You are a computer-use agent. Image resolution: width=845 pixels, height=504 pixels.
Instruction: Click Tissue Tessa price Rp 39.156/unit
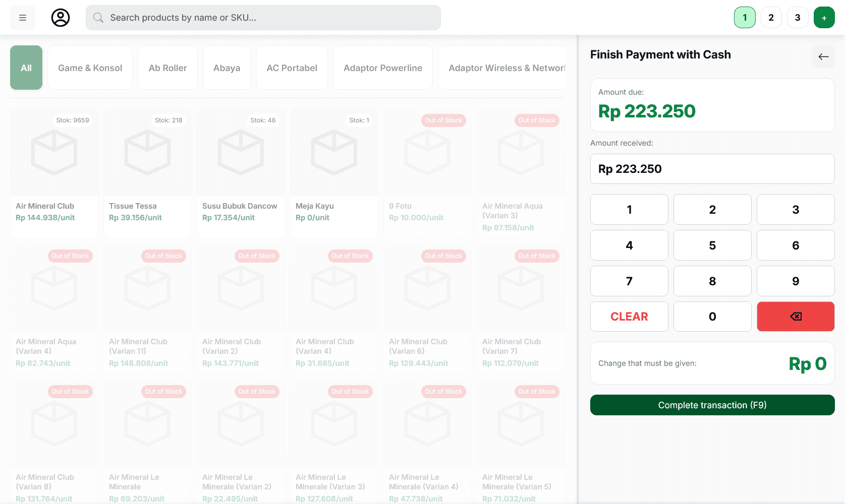(135, 218)
